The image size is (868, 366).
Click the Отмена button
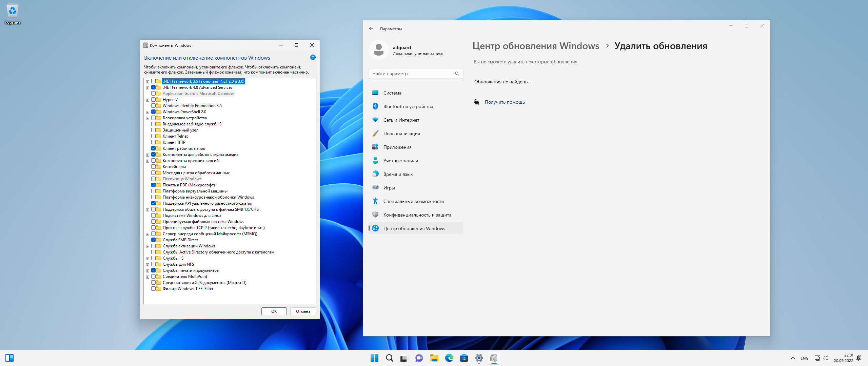pyautogui.click(x=303, y=311)
